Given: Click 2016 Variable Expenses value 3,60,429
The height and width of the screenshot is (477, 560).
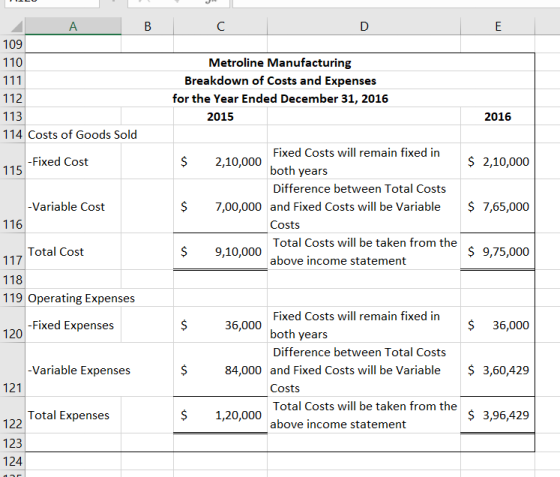Looking at the screenshot, I should coord(498,370).
